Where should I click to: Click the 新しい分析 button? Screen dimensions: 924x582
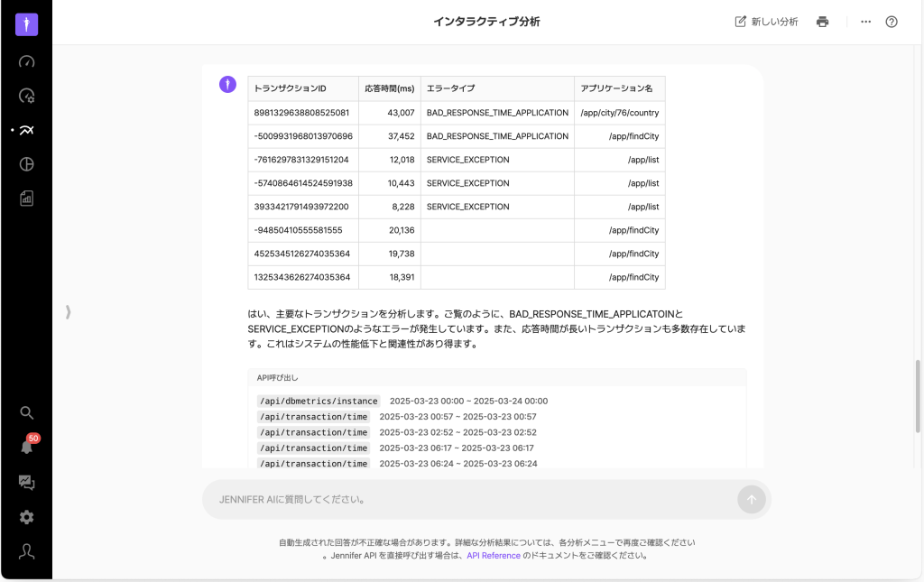click(x=766, y=22)
